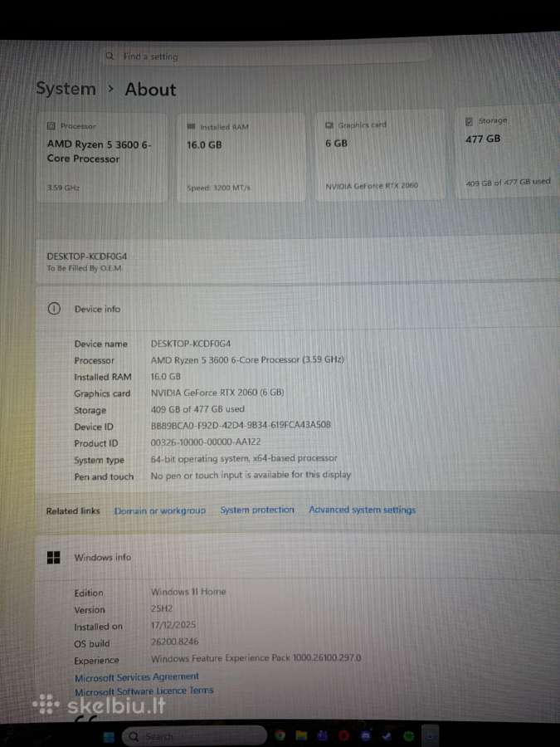Select Product ID 00326-10000-00000-AA122
The height and width of the screenshot is (747, 560).
(x=206, y=442)
